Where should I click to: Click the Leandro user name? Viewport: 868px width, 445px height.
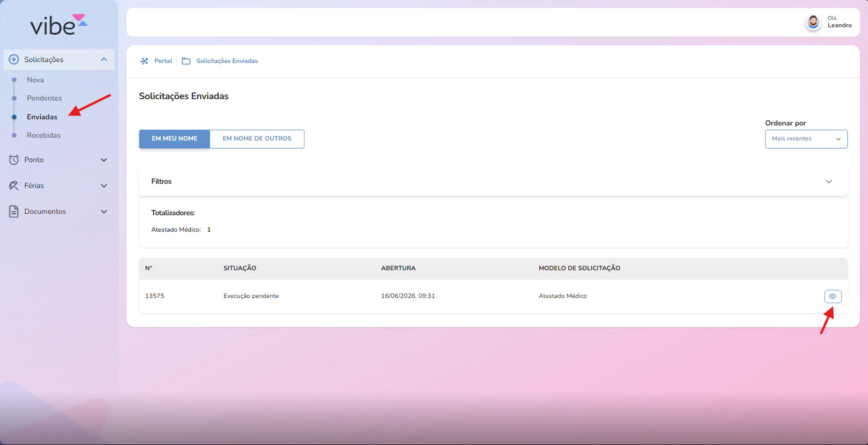839,25
